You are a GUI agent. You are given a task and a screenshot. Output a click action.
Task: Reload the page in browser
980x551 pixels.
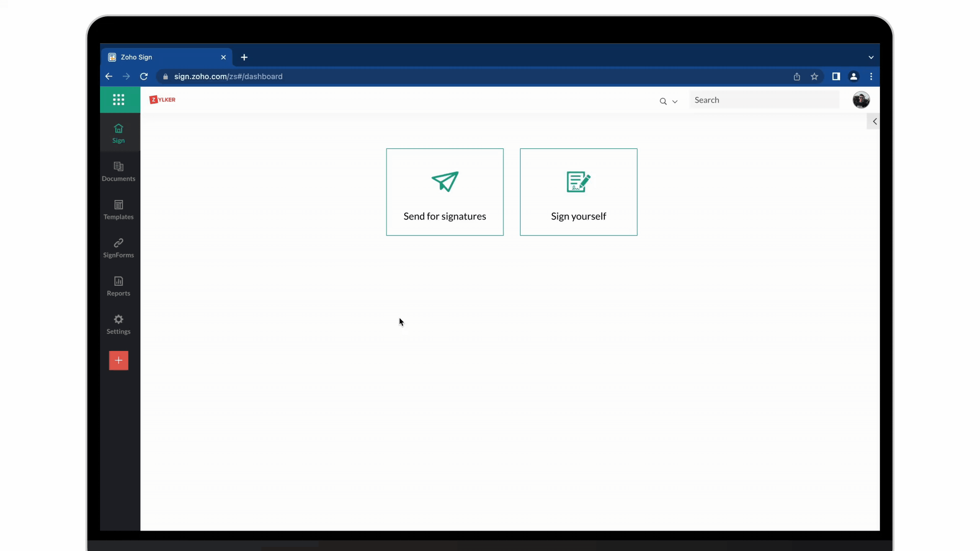click(x=144, y=77)
